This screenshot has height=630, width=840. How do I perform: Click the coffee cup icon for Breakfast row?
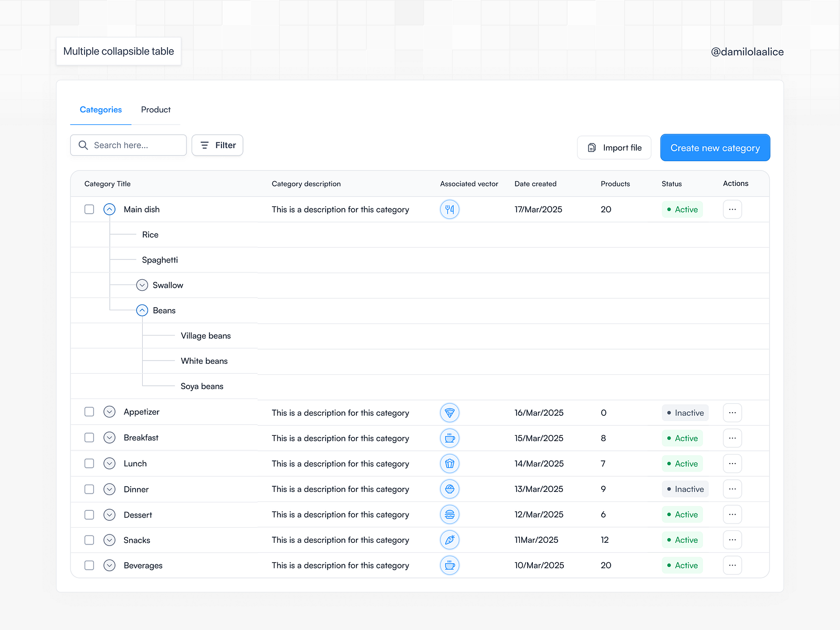(449, 438)
